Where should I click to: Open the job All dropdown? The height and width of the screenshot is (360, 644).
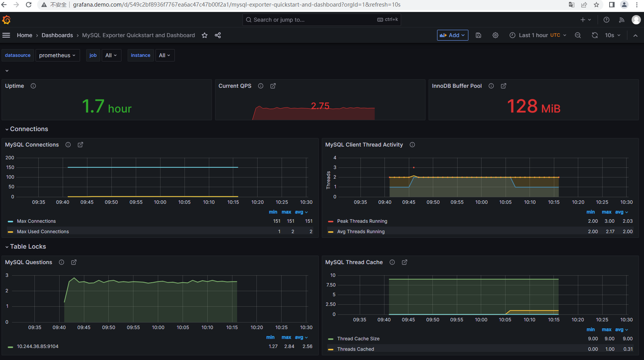tap(111, 55)
